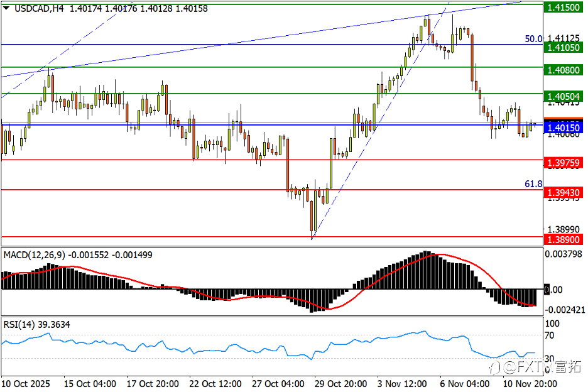The image size is (588, 392).
Task: Select the 10 Oct 2025 date label
Action: click(x=26, y=384)
